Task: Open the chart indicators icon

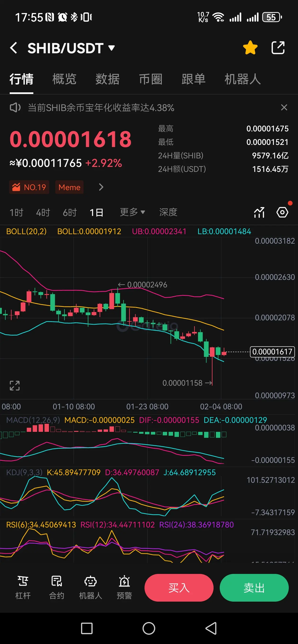Action: (x=259, y=213)
